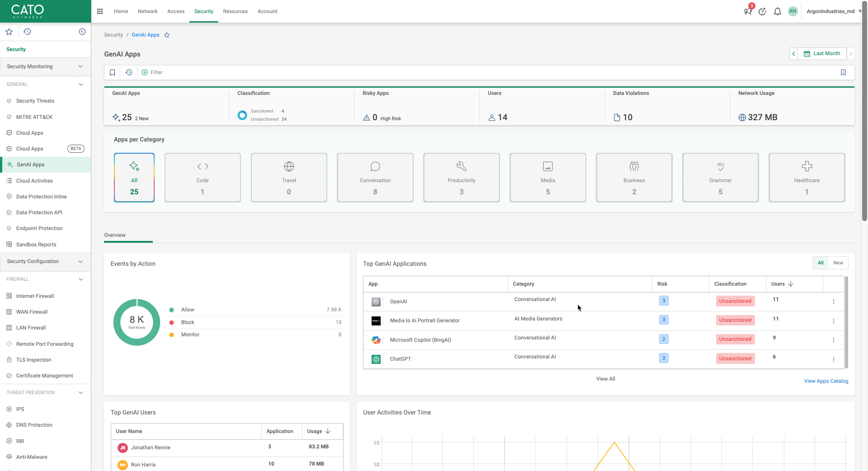Open the Resources menu
This screenshot has width=868, height=471.
tap(236, 11)
